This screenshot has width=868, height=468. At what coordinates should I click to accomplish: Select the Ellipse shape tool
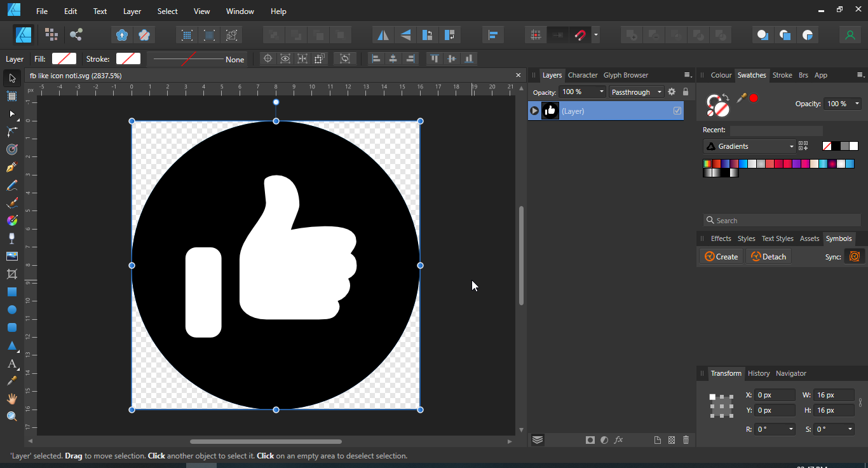[x=11, y=310]
